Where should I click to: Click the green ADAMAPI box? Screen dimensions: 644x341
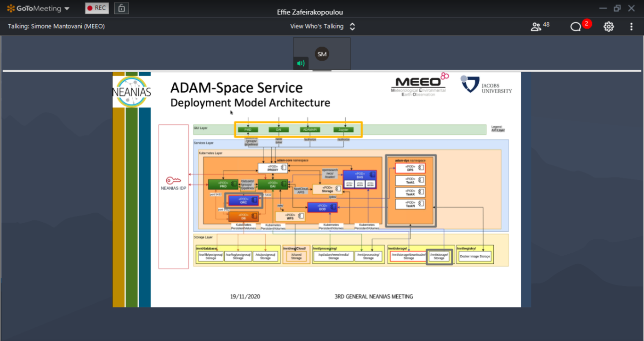click(310, 130)
